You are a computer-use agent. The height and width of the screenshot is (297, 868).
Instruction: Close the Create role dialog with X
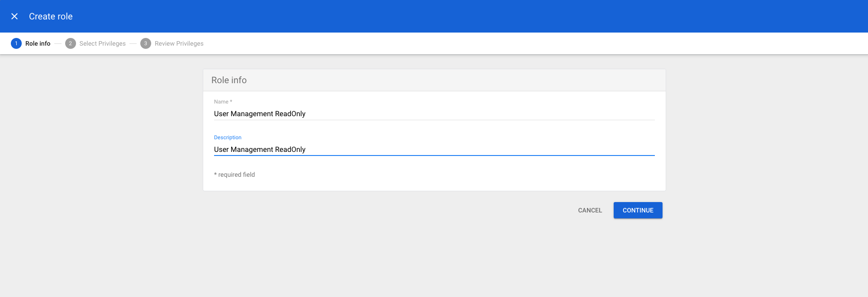point(14,16)
